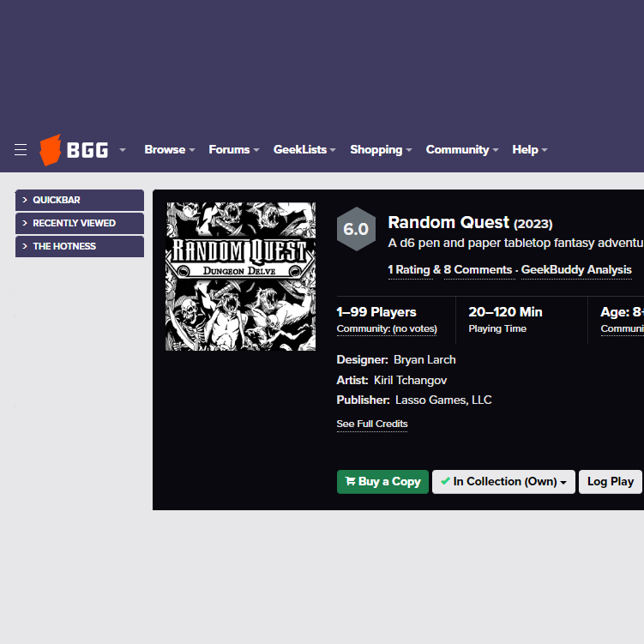Open the hamburger menu icon
The width and height of the screenshot is (644, 644).
tap(21, 150)
